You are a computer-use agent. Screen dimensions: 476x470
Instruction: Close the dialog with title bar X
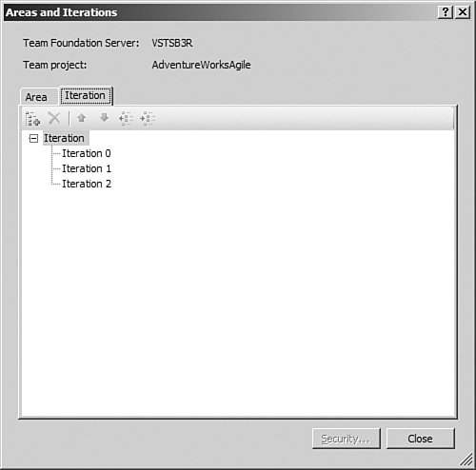463,12
